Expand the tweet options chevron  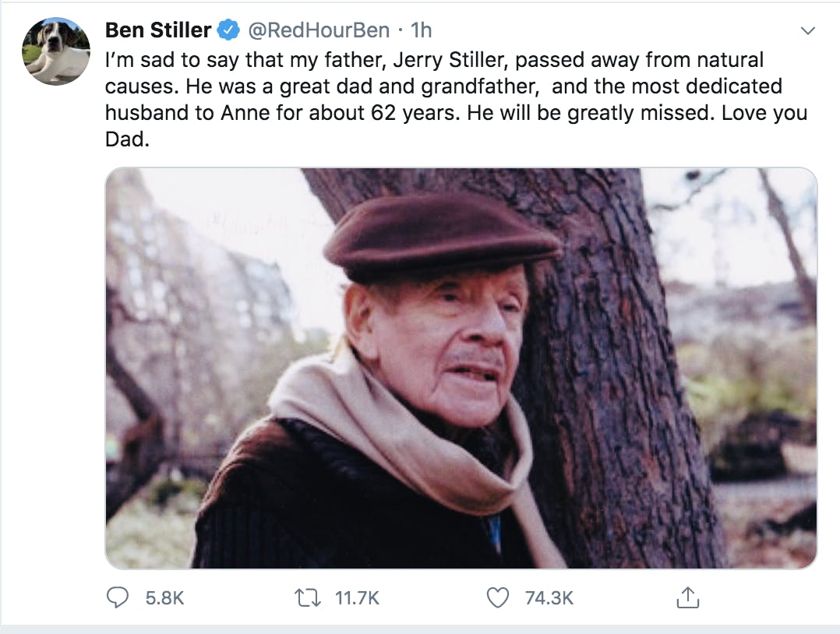[808, 31]
